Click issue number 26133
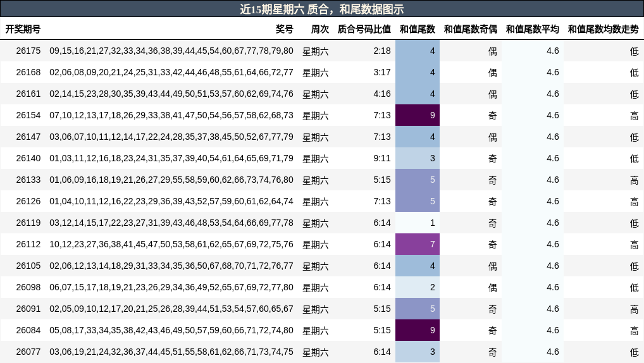The height and width of the screenshot is (363, 644). coord(28,180)
